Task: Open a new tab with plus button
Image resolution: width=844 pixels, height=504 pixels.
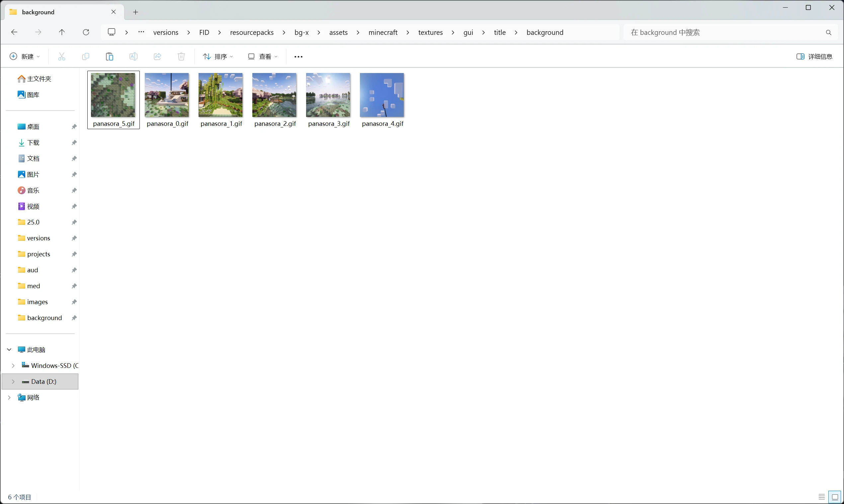Action: (135, 12)
